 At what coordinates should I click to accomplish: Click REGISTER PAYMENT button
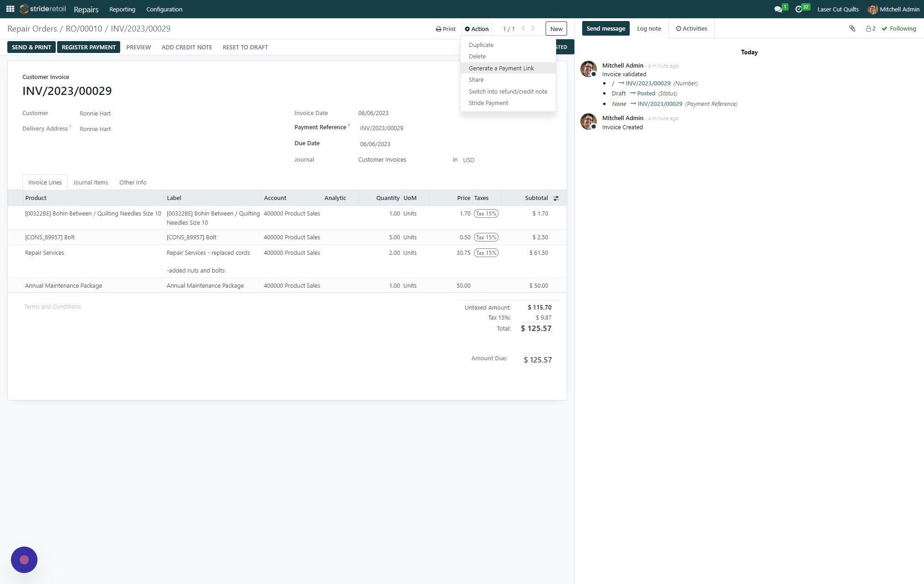coord(89,47)
